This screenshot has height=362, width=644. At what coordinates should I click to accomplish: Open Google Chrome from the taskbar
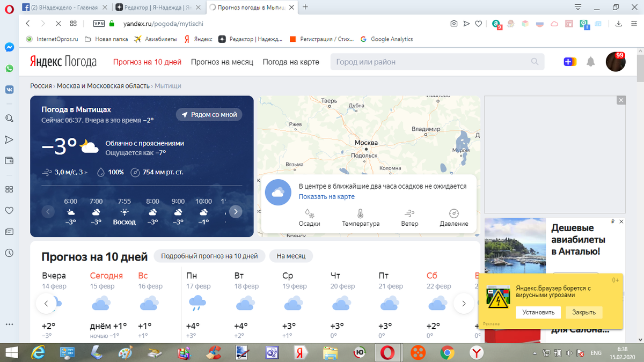(x=447, y=352)
